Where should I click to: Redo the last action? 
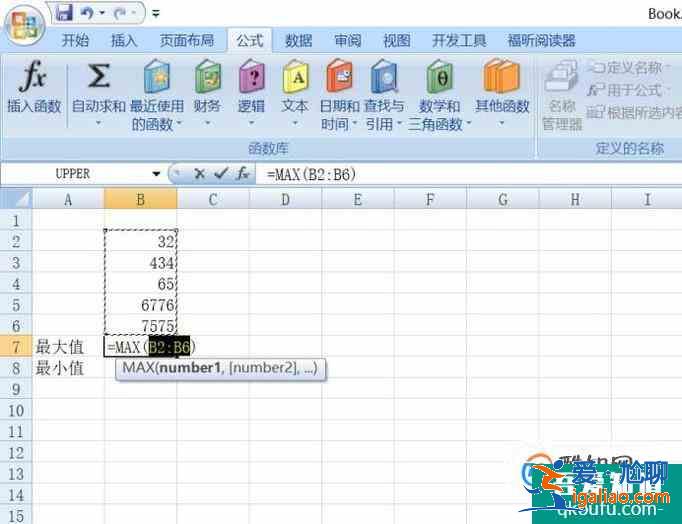coord(120,13)
